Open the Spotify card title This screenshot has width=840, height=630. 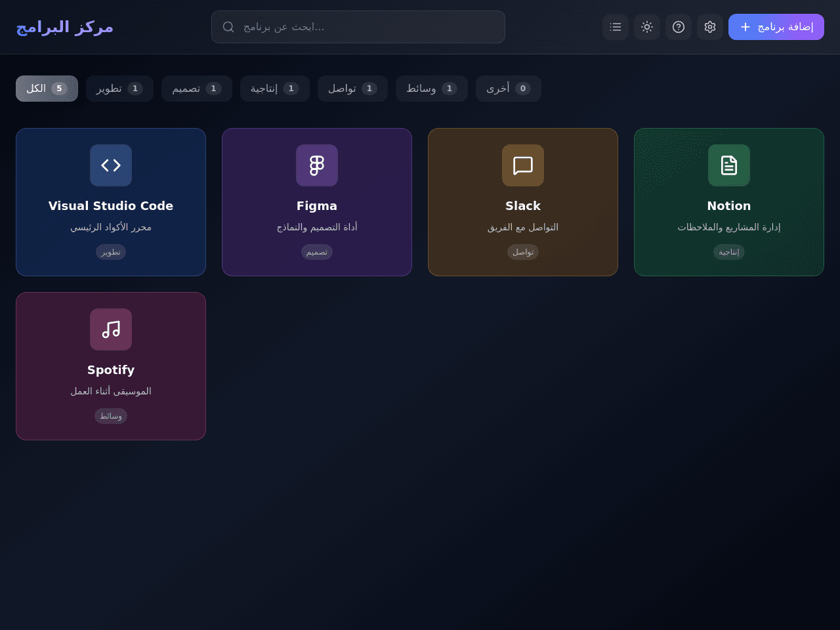click(111, 370)
